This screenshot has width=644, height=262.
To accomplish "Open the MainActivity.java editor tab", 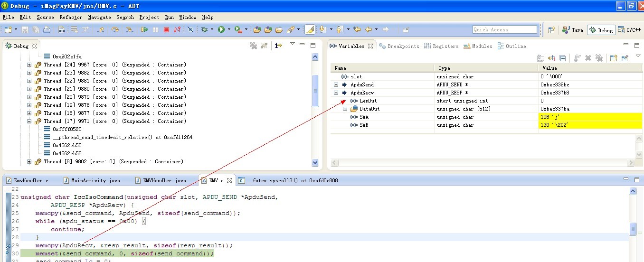I will [x=91, y=180].
